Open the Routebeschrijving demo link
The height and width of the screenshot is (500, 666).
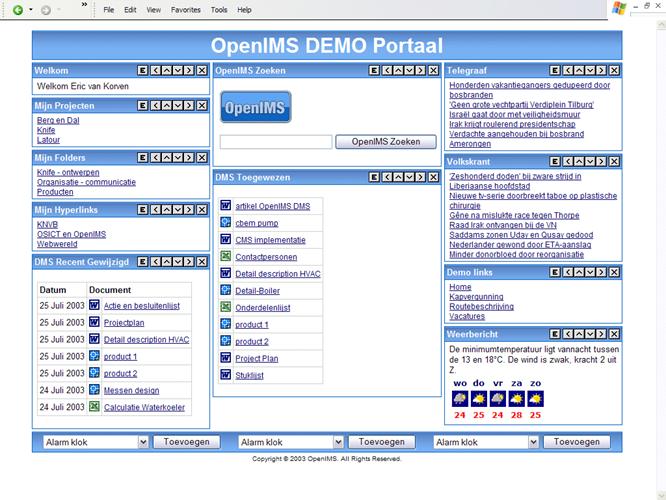pos(481,306)
